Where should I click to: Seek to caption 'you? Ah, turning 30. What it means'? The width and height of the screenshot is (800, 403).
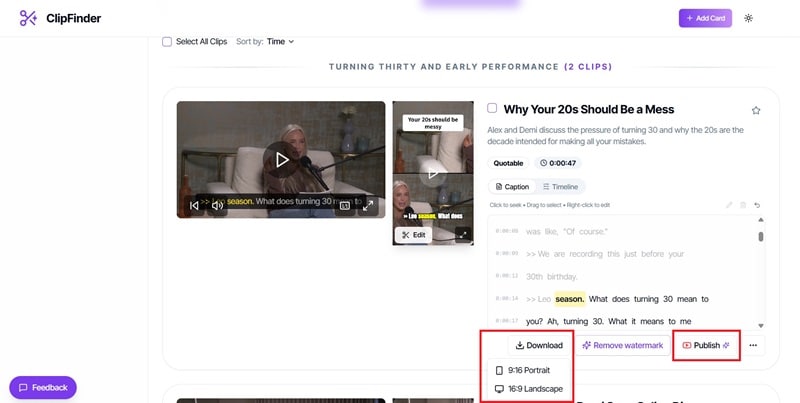click(609, 321)
